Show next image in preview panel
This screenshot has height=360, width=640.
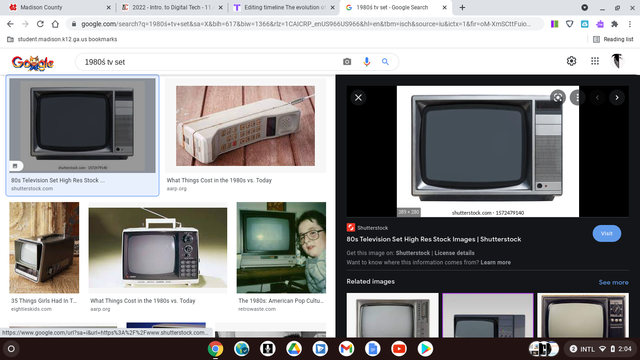tap(617, 98)
